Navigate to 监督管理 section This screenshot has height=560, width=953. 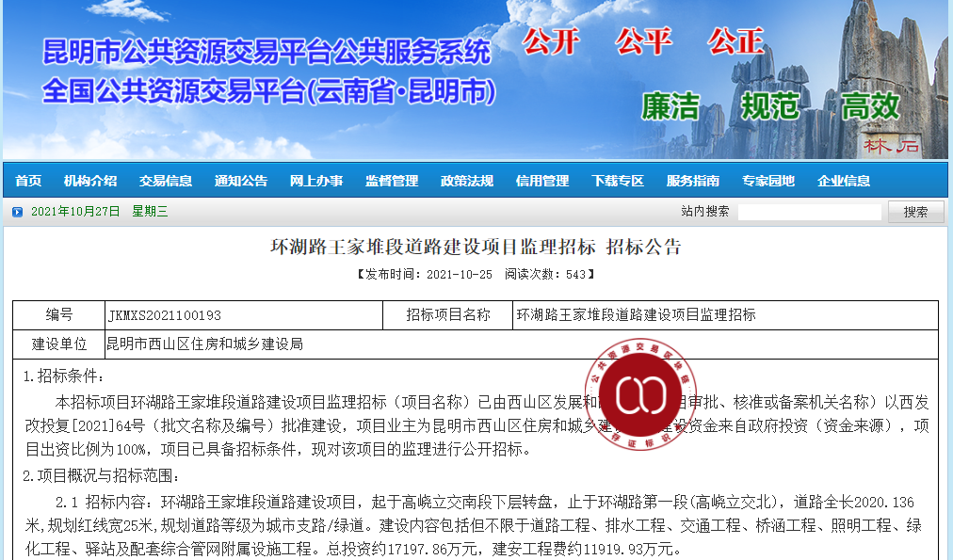[392, 182]
